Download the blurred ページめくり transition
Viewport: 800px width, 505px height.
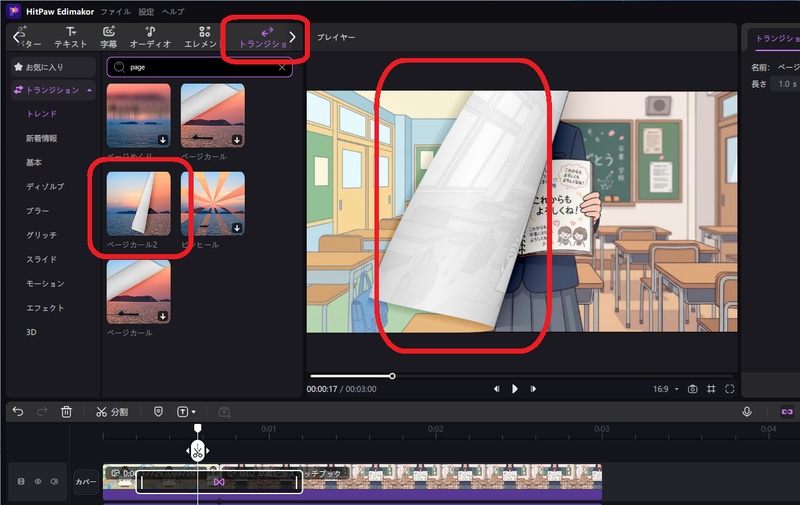click(163, 140)
